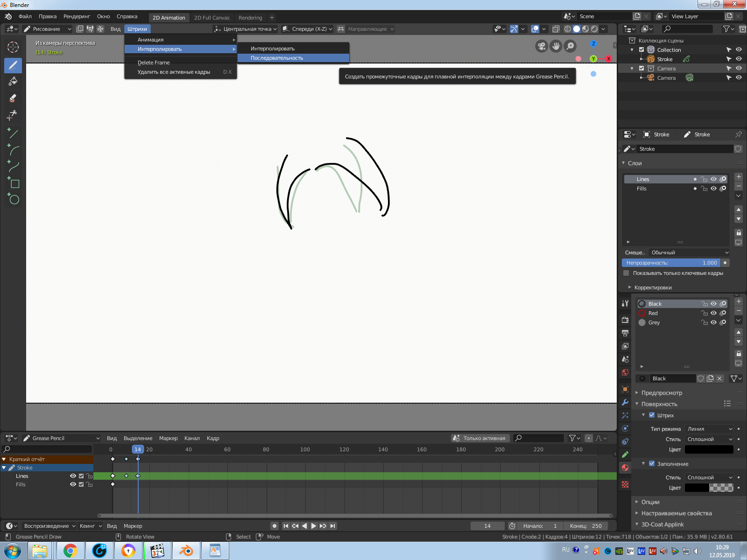Select the Cutter tool
Image resolution: width=747 pixels, height=560 pixels.
[13, 115]
